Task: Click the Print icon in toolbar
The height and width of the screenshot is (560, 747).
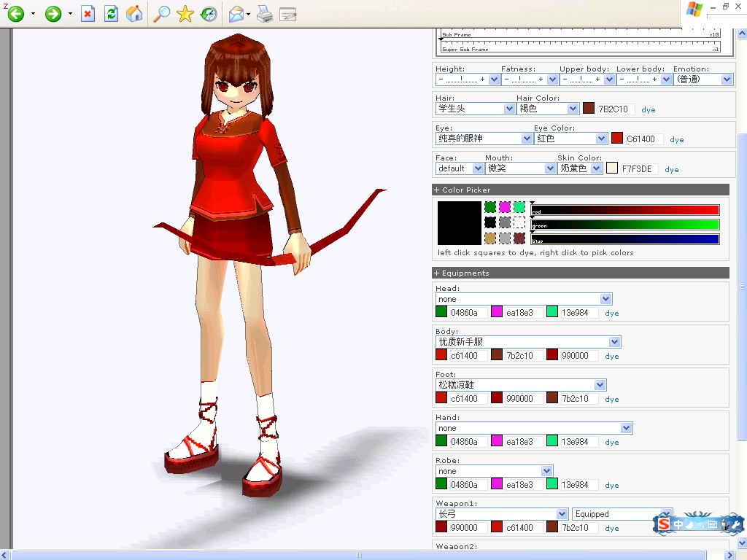Action: coord(265,14)
